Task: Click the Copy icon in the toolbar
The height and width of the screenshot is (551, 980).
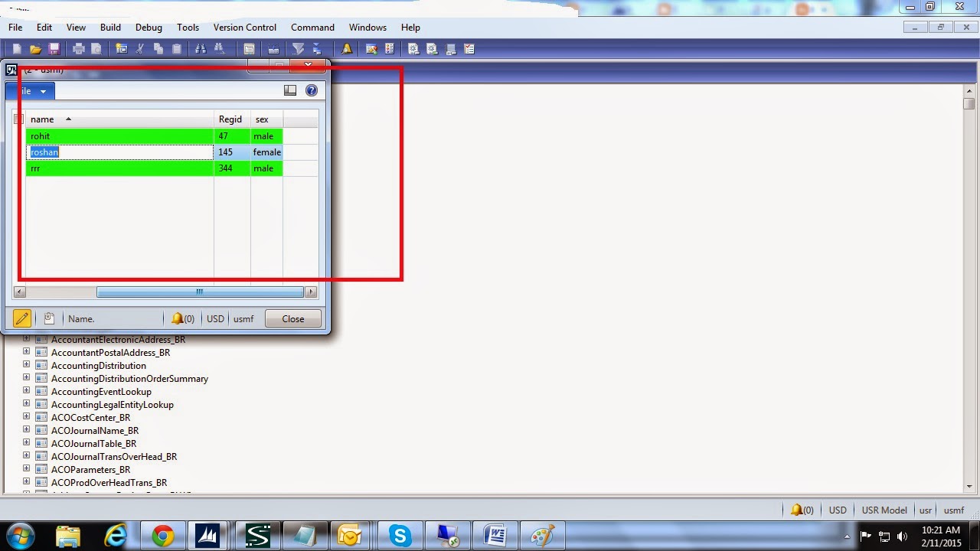Action: [x=159, y=48]
